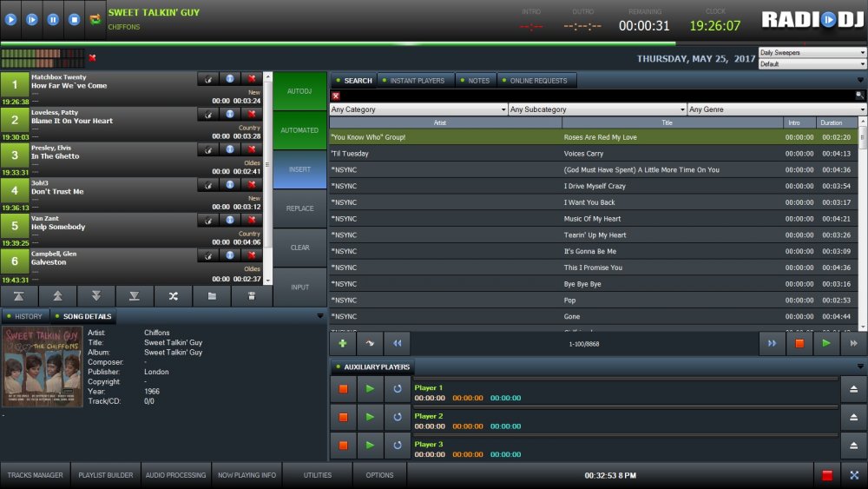The image size is (868, 489).
Task: Eject file on auxiliary Player 1
Action: coord(853,389)
